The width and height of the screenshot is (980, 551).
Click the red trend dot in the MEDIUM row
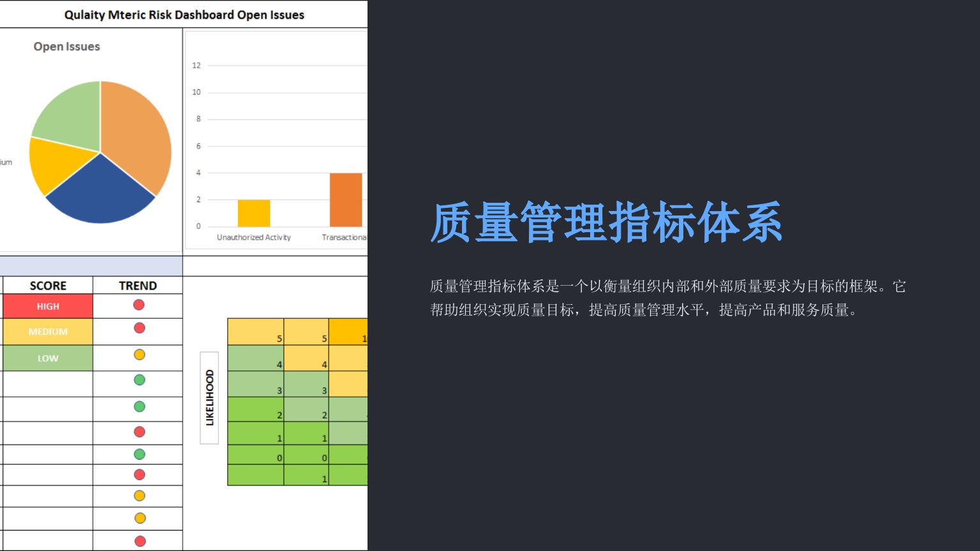click(139, 328)
